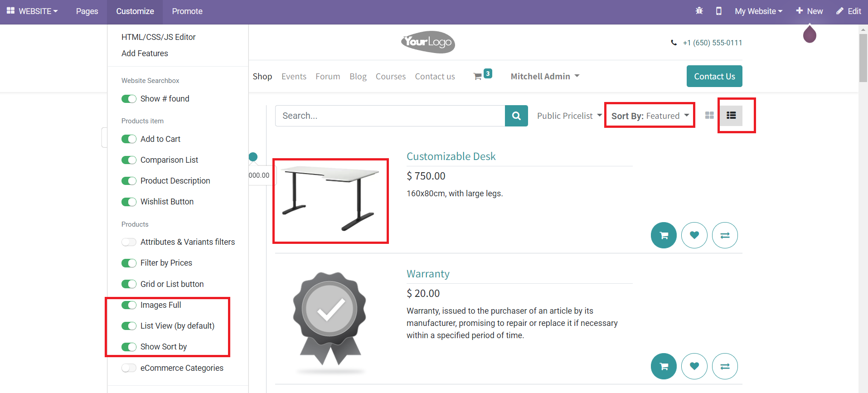Open the search magnifier icon

[x=516, y=116]
